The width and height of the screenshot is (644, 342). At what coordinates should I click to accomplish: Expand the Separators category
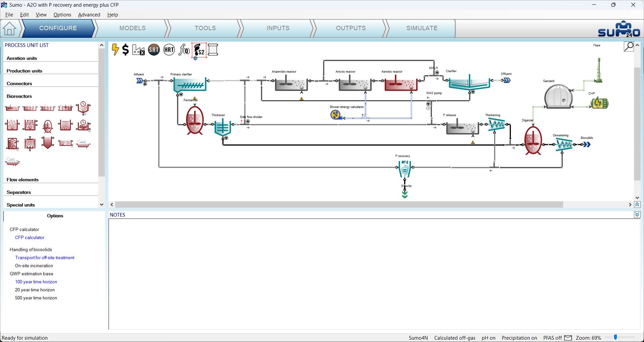[19, 192]
